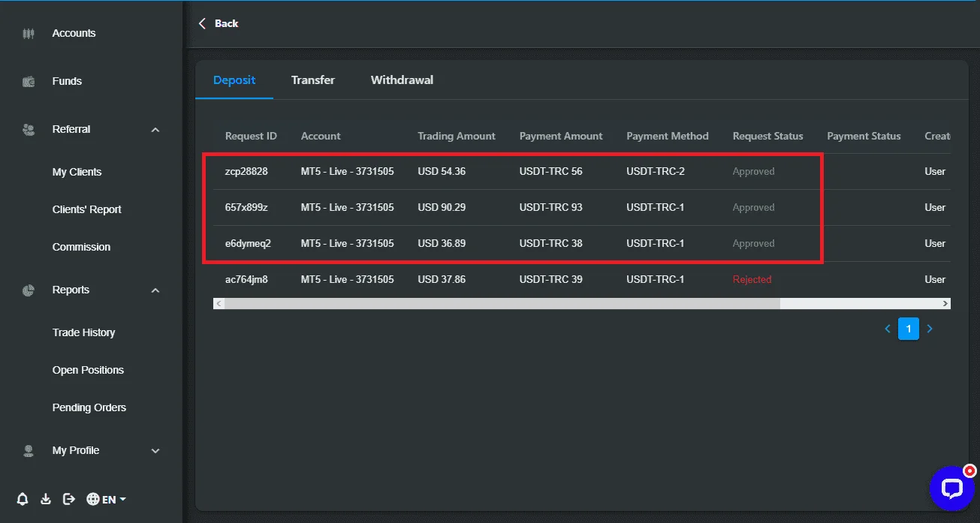Viewport: 980px width, 523px height.
Task: Click the Trading Amount column header
Action: coord(457,137)
